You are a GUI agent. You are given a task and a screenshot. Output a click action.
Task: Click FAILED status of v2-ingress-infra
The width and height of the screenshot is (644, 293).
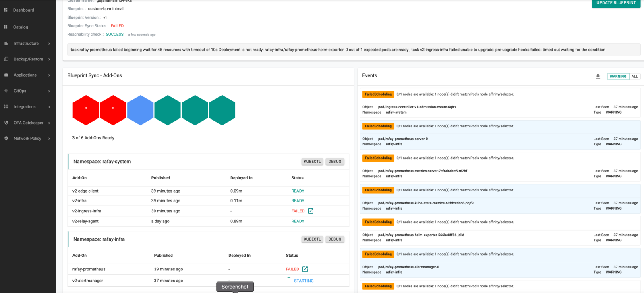click(298, 211)
